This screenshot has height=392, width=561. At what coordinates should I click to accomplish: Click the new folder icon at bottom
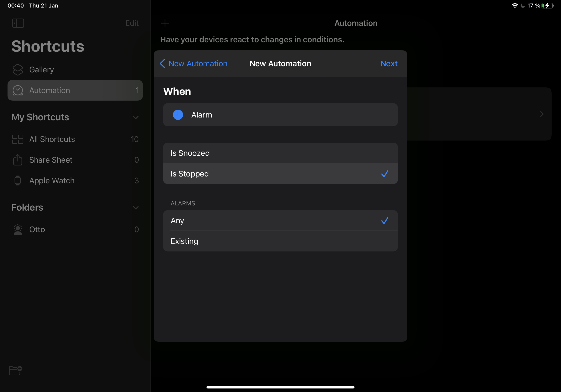click(x=16, y=370)
